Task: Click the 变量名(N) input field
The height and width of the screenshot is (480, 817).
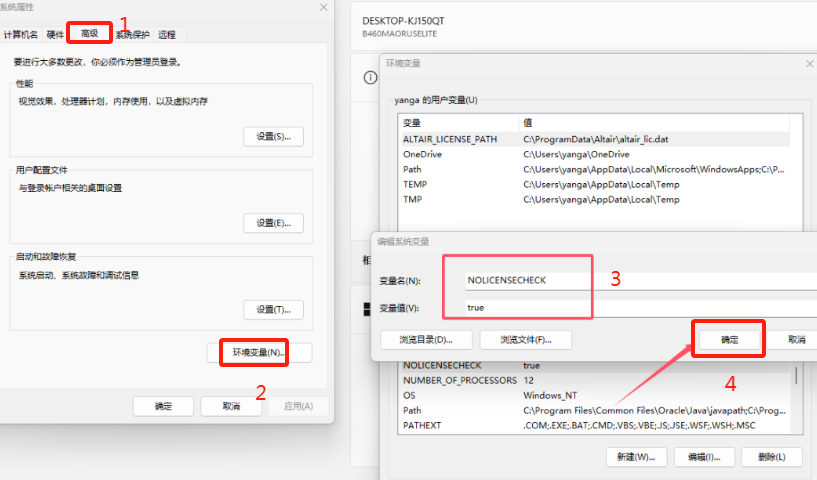Action: [640, 280]
